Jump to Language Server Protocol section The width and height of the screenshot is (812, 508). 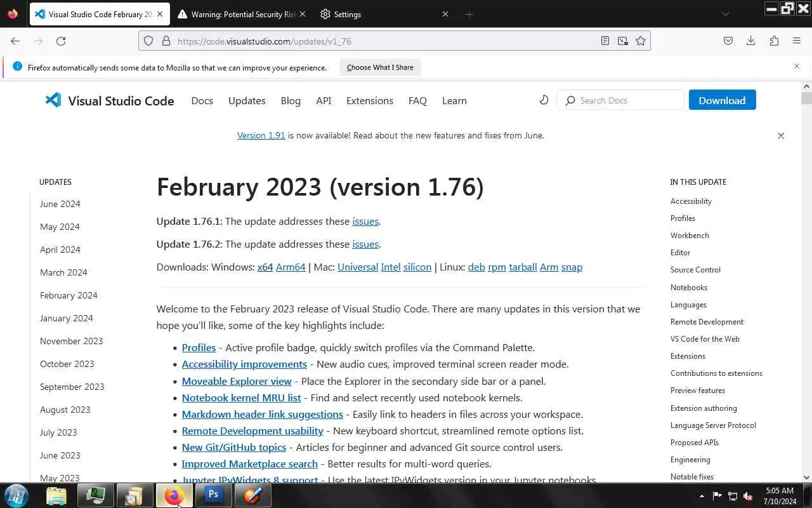coord(713,425)
